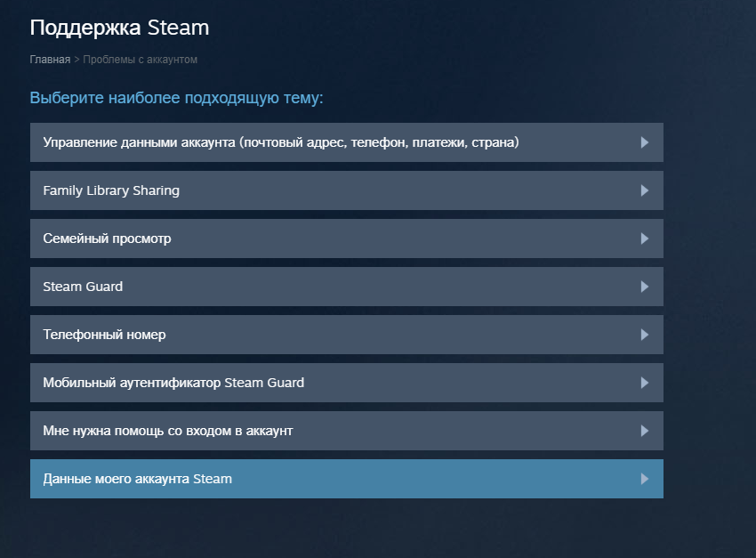Click the Поддержка Steam page title

coord(119,28)
